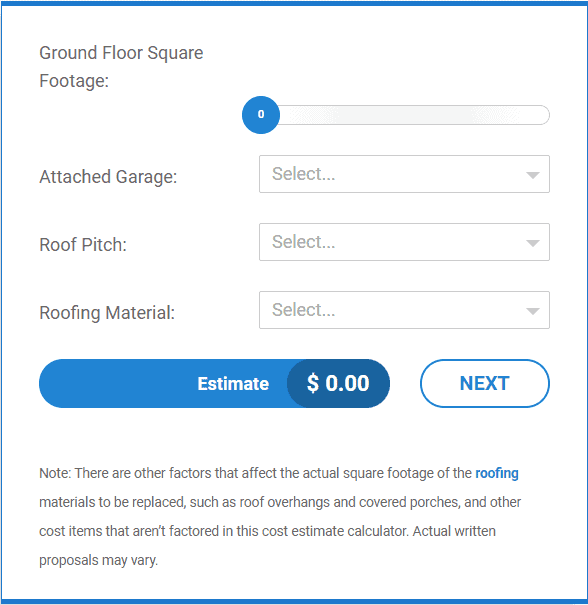The image size is (588, 605).
Task: Click the Roof Pitch dropdown arrow
Action: point(533,243)
